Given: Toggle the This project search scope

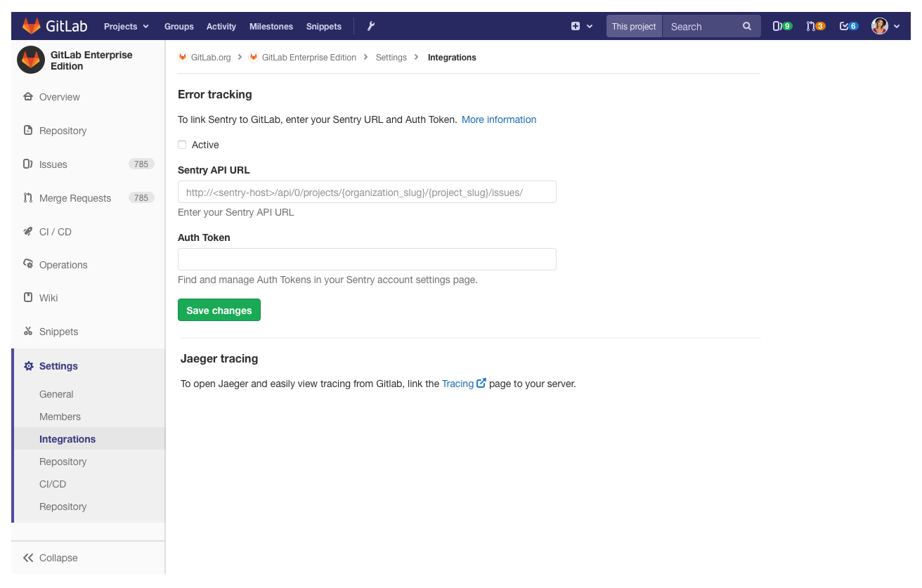Looking at the screenshot, I should pos(633,25).
